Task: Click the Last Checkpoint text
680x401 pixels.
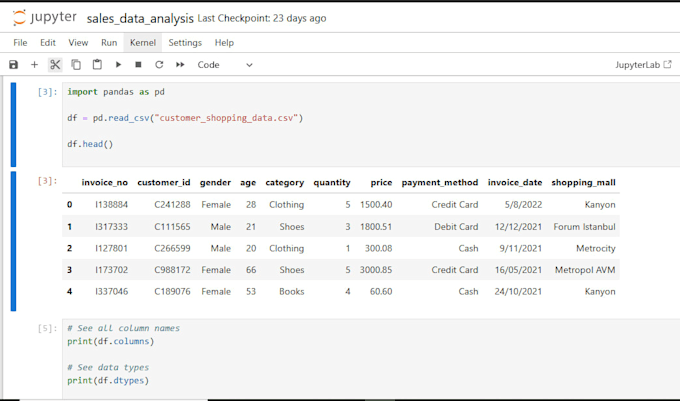Action: click(262, 18)
